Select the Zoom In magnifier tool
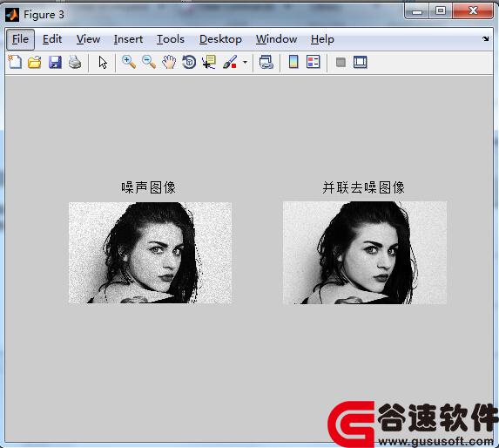The height and width of the screenshot is (448, 499). (x=129, y=62)
